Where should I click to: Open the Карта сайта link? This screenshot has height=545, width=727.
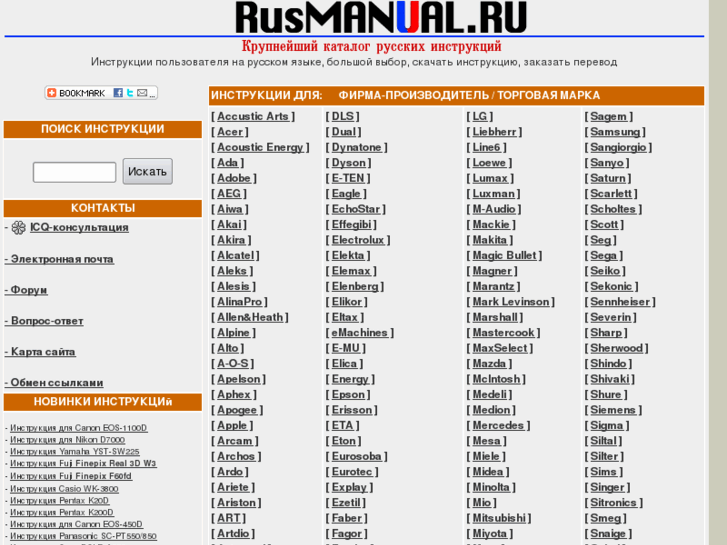(x=40, y=352)
